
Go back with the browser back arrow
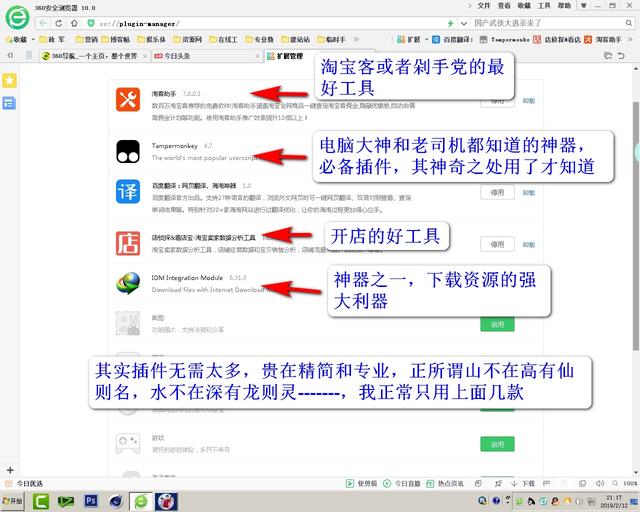click(43, 23)
